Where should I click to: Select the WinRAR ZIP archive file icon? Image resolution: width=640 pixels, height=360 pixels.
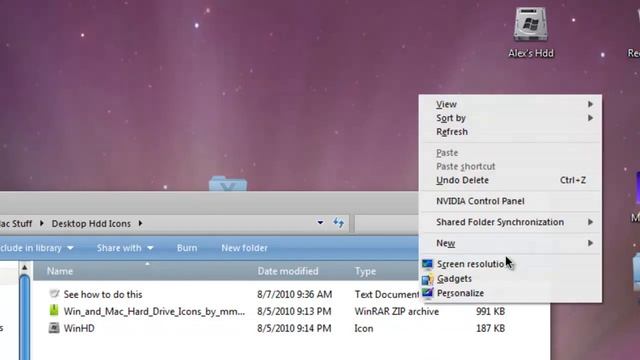tap(54, 311)
